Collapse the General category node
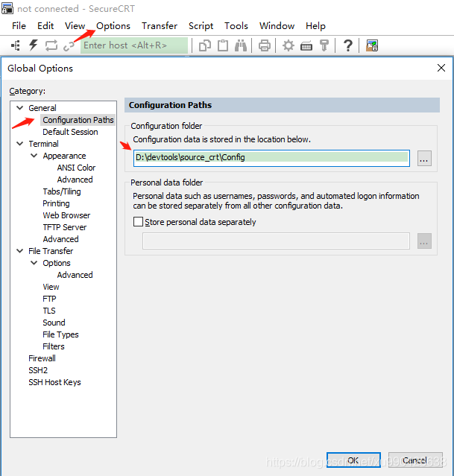This screenshot has height=476, width=454. pyautogui.click(x=19, y=108)
